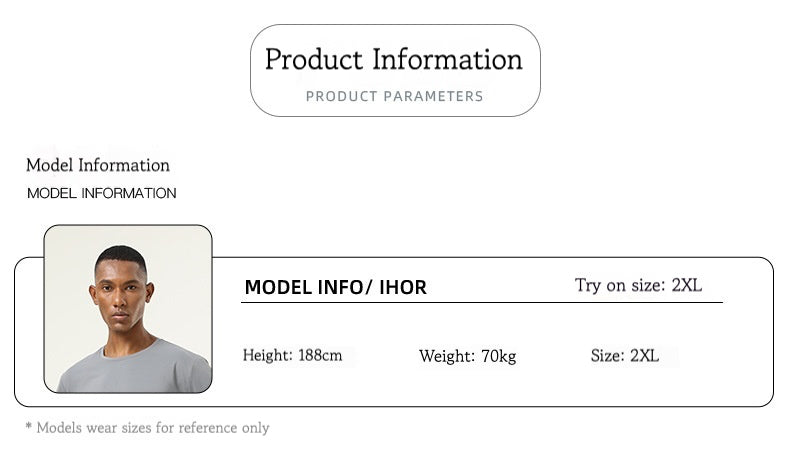
Task: Click the "Try on size:" label
Action: pyautogui.click(x=620, y=286)
